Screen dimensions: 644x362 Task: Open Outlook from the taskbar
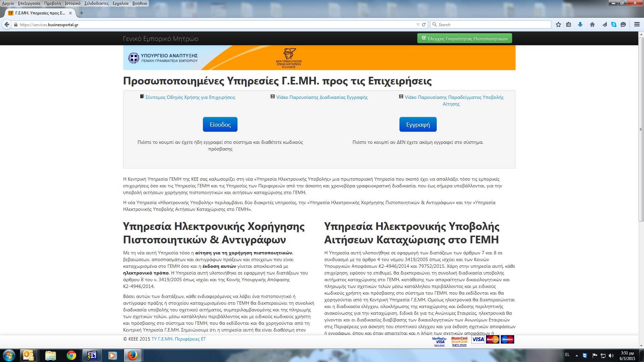tap(29, 355)
